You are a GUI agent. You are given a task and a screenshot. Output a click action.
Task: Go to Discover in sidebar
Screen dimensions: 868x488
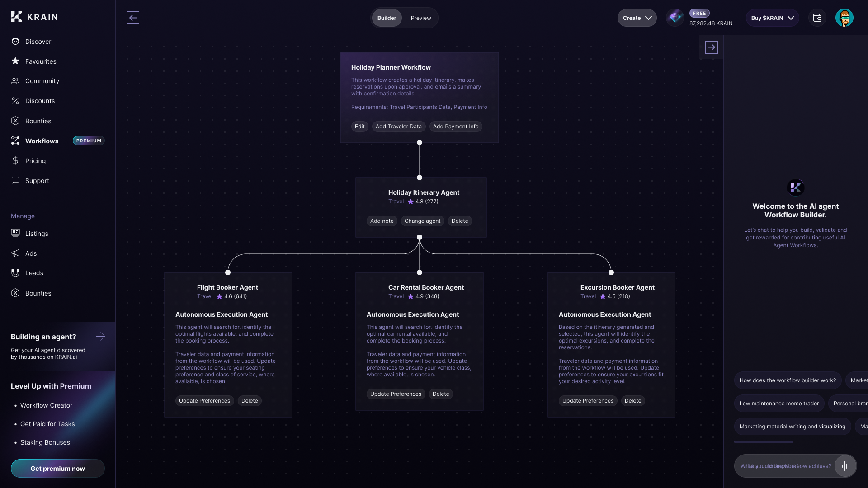point(38,42)
